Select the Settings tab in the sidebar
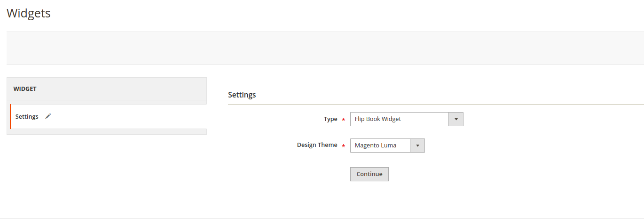 [x=27, y=116]
